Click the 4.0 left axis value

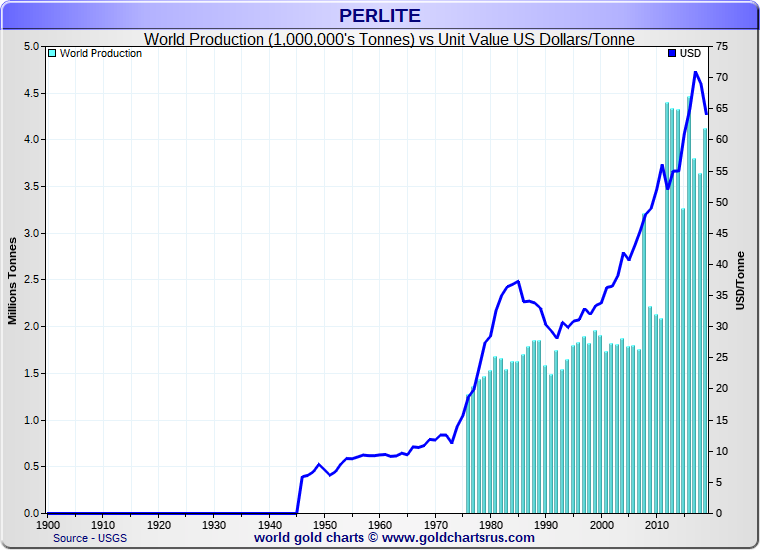click(31, 140)
